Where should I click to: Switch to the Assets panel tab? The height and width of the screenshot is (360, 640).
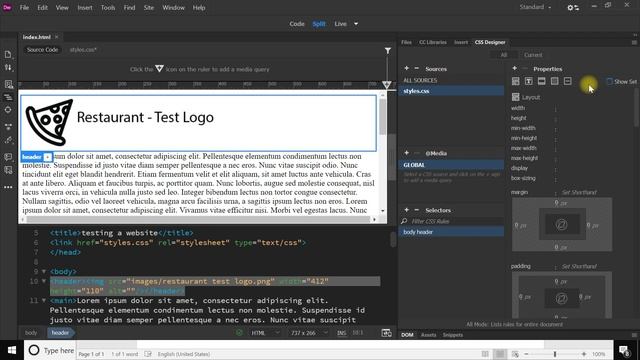428,335
